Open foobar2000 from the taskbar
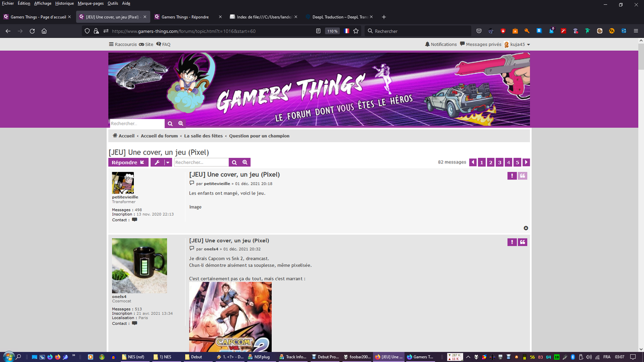644x362 pixels. click(357, 357)
